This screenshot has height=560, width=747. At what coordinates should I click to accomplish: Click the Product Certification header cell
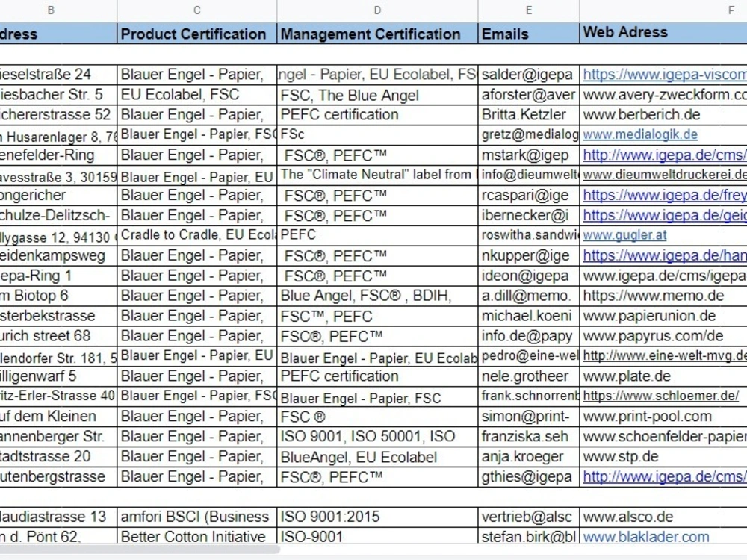click(196, 34)
